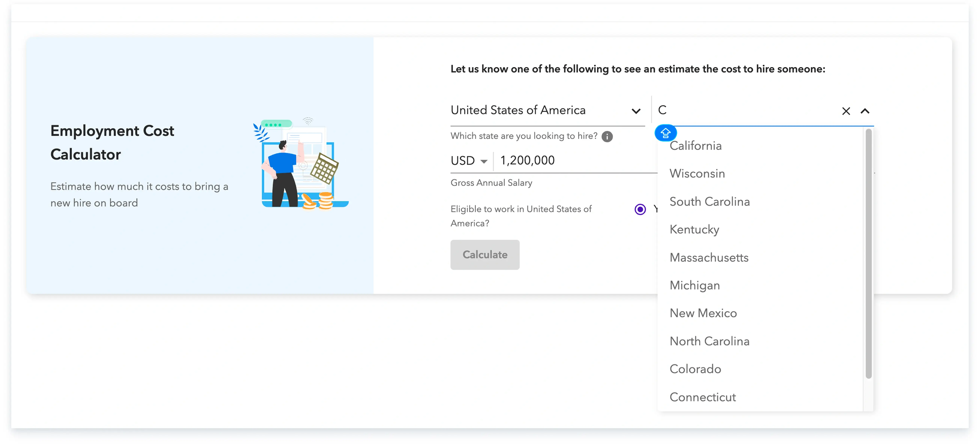980x447 pixels.
Task: Choose California from the state list
Action: pyautogui.click(x=695, y=146)
